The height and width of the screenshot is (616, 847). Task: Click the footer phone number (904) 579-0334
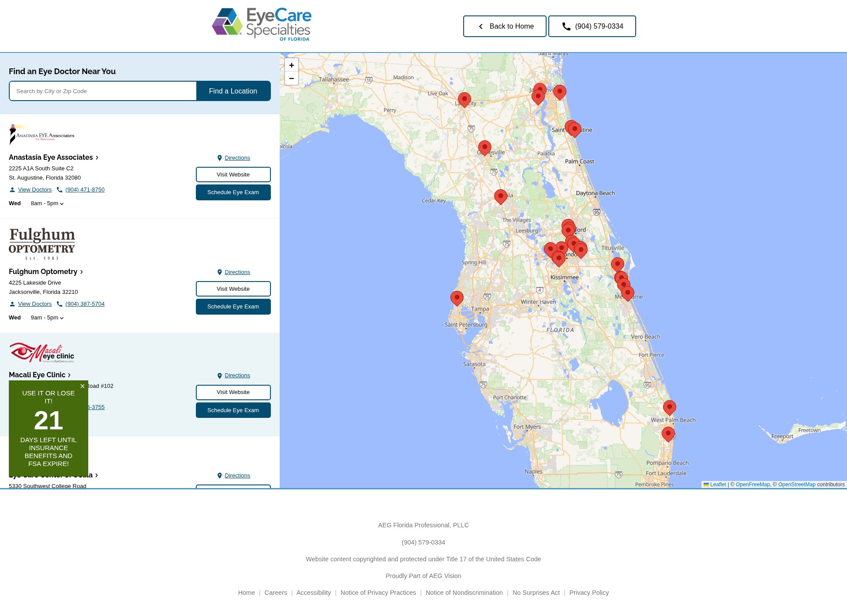tap(423, 542)
